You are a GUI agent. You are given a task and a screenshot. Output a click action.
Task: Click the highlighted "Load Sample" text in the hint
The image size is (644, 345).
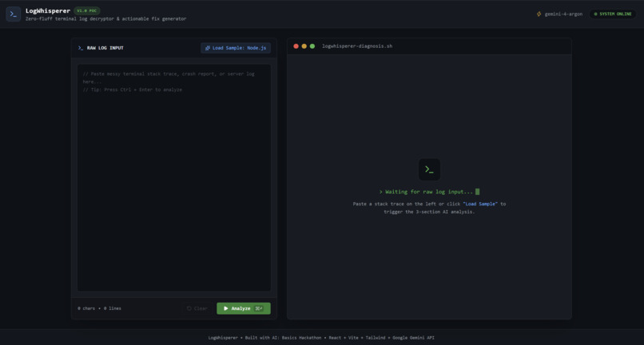480,204
